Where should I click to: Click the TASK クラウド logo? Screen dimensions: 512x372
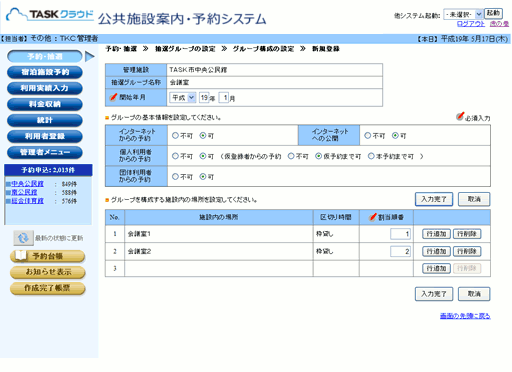click(50, 15)
